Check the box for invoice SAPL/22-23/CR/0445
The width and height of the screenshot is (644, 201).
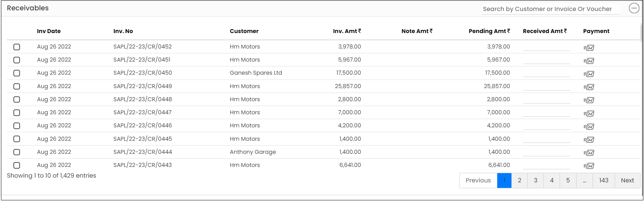17,139
